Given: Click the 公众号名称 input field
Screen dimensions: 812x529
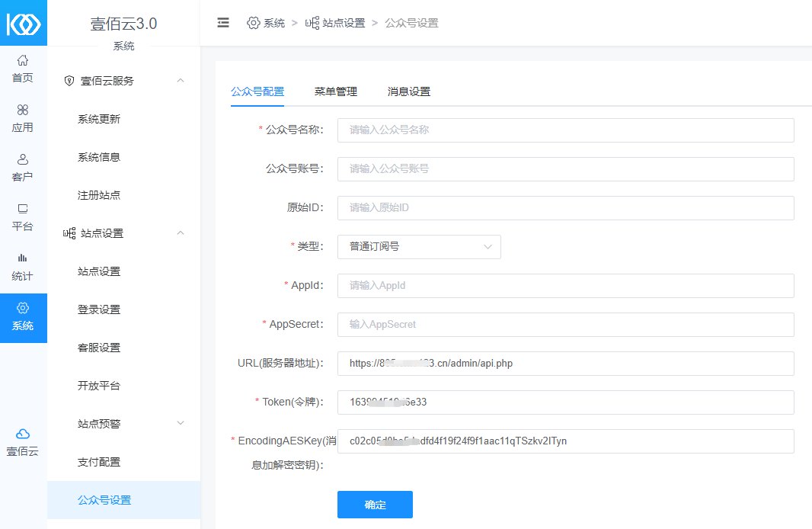Looking at the screenshot, I should click(x=565, y=130).
